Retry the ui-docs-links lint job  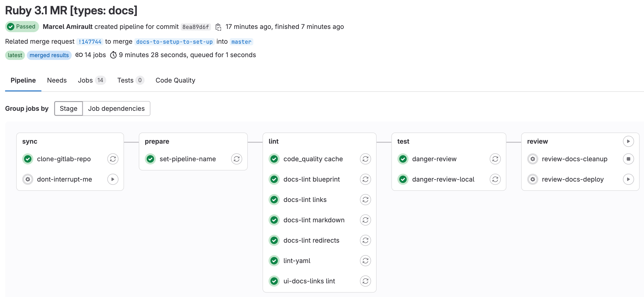coord(365,281)
